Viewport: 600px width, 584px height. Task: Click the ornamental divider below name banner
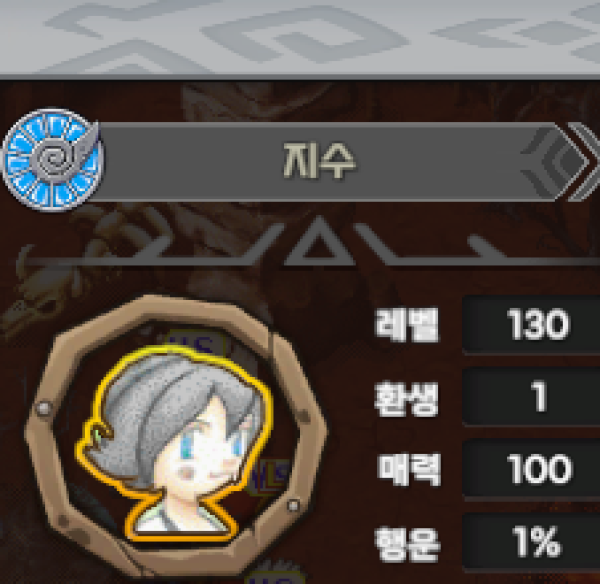[x=312, y=245]
